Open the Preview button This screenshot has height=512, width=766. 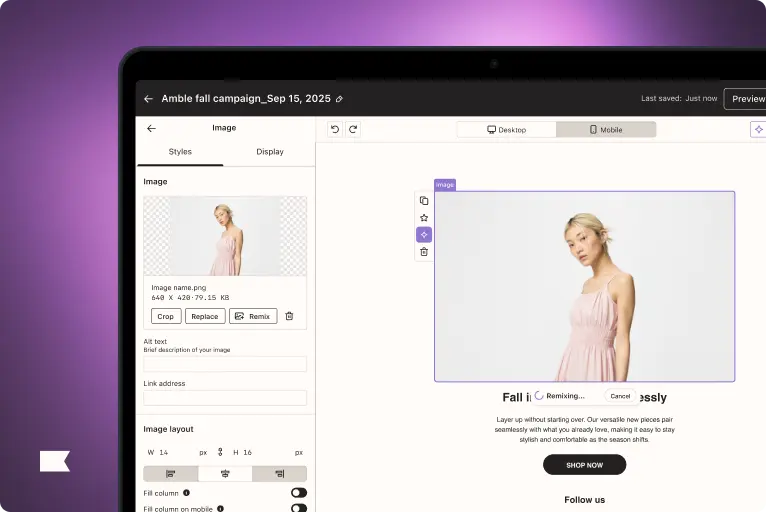[x=746, y=99]
